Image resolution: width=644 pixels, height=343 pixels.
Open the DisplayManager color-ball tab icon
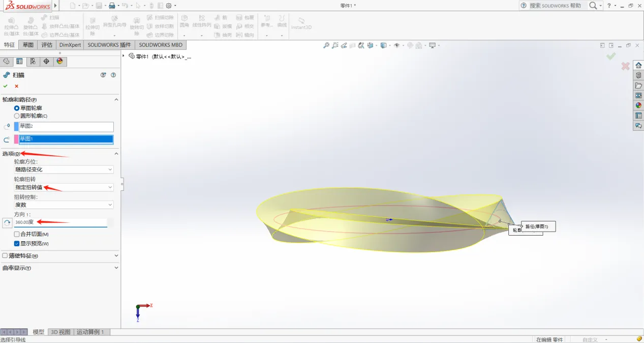[59, 62]
